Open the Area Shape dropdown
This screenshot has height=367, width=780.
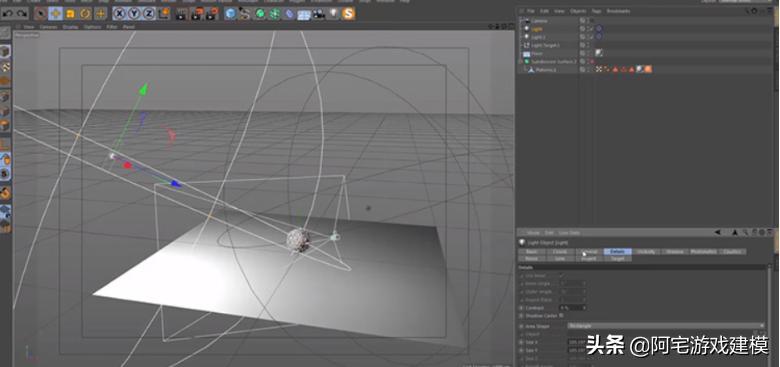click(x=666, y=326)
